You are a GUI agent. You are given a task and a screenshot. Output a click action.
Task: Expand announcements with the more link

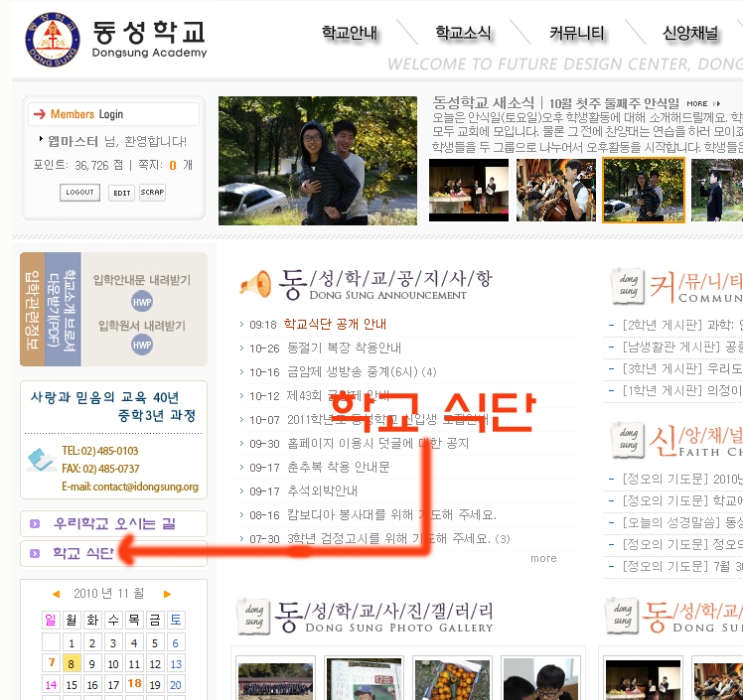543,558
